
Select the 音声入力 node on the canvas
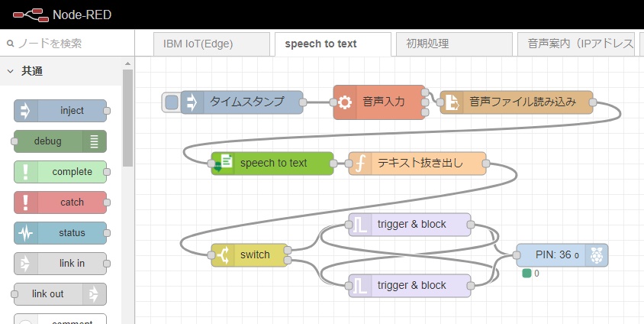coord(378,102)
